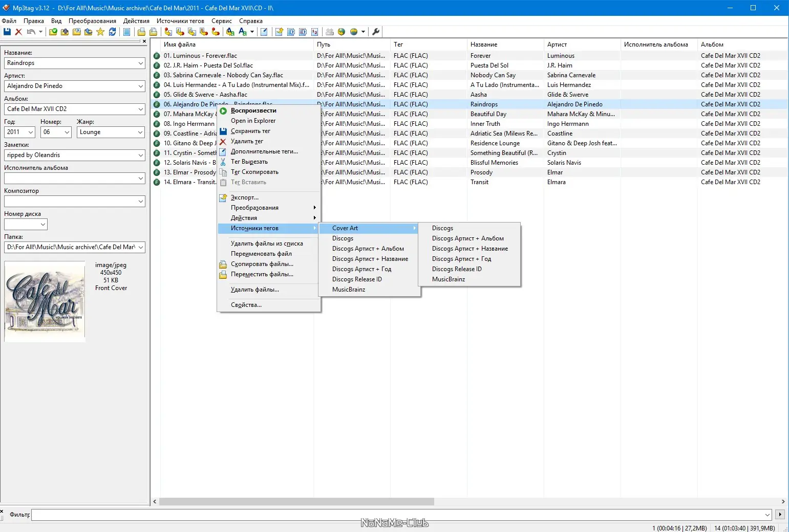This screenshot has width=789, height=532.
Task: Choose Open in Explorer from context menu
Action: 269,121
